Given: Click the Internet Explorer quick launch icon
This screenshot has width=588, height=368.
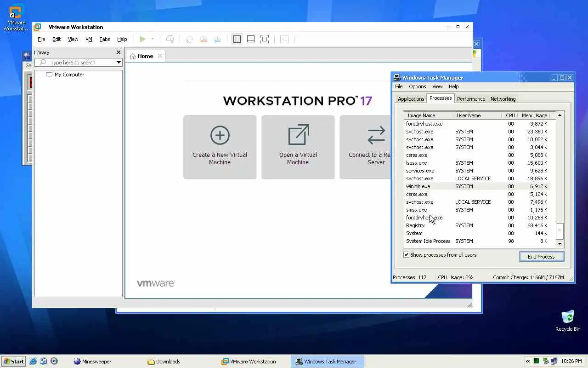Looking at the screenshot, I should tap(33, 362).
